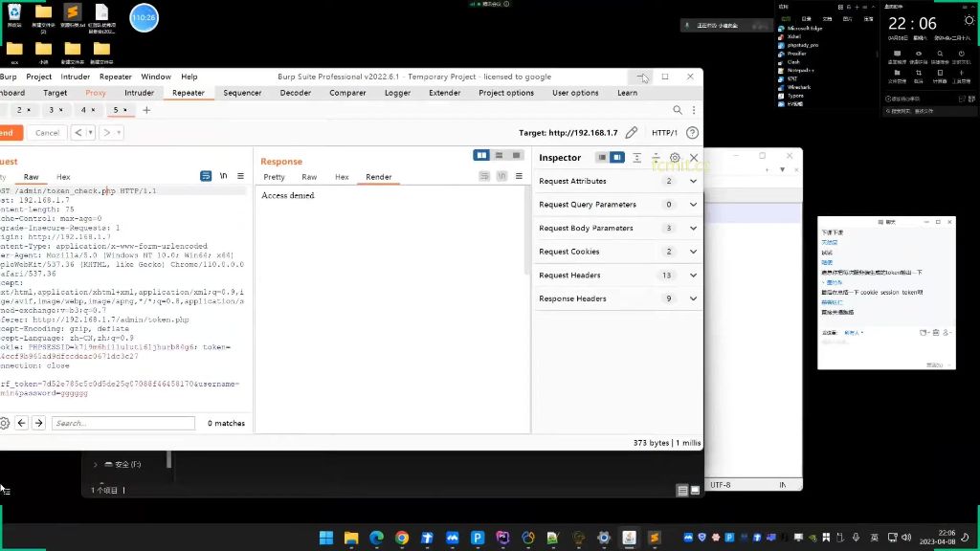Viewport: 980px width, 551px height.
Task: Go back to previous request
Action: coord(78,132)
